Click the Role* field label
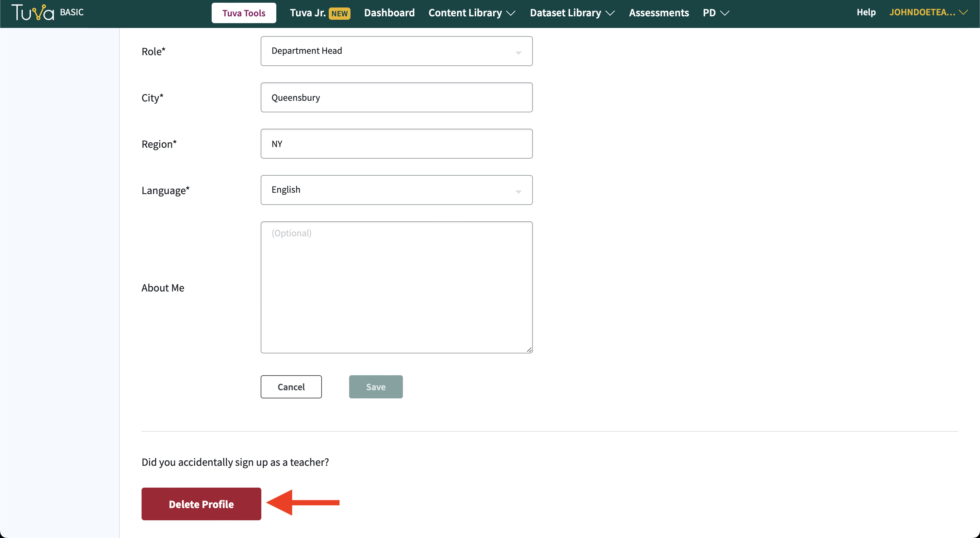 tap(153, 51)
